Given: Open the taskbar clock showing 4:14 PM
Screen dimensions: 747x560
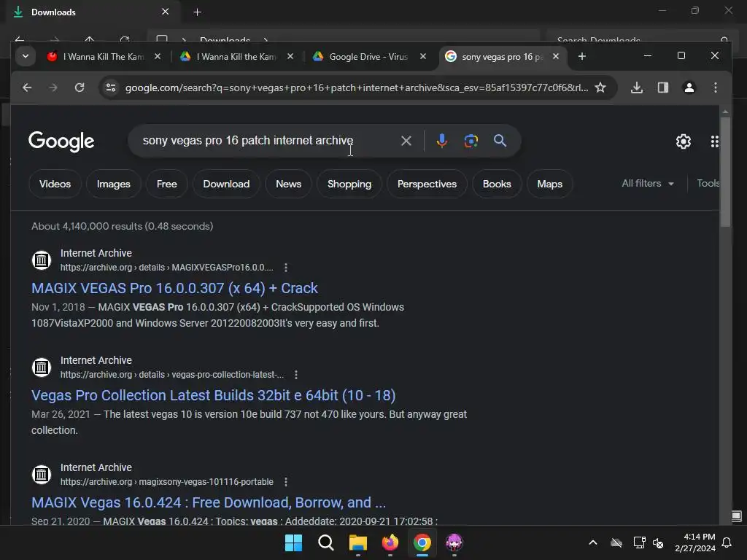Looking at the screenshot, I should point(695,542).
